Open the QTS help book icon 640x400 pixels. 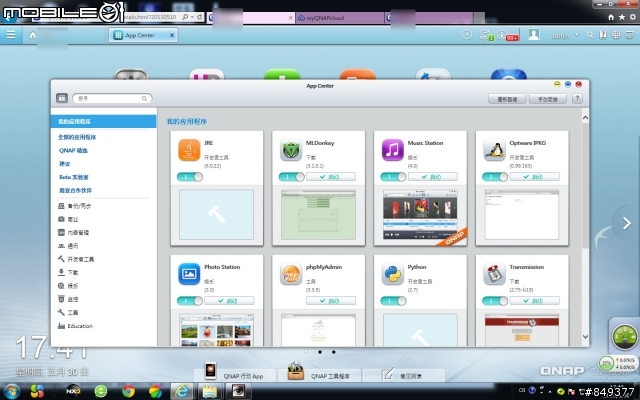603,35
